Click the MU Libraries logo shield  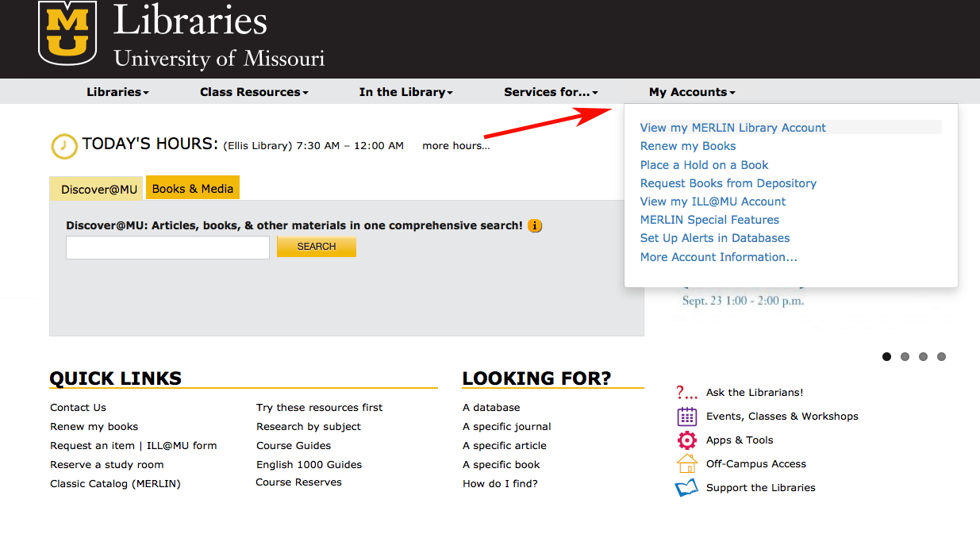(x=67, y=33)
